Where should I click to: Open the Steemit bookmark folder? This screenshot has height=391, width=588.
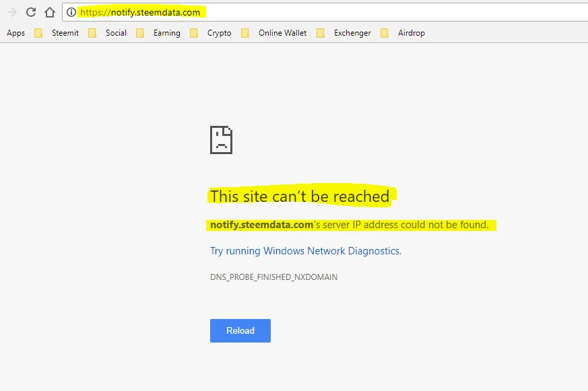(57, 33)
